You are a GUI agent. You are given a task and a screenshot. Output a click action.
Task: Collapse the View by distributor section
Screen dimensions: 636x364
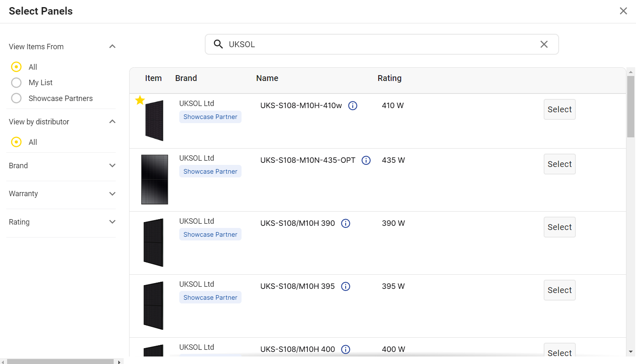112,121
